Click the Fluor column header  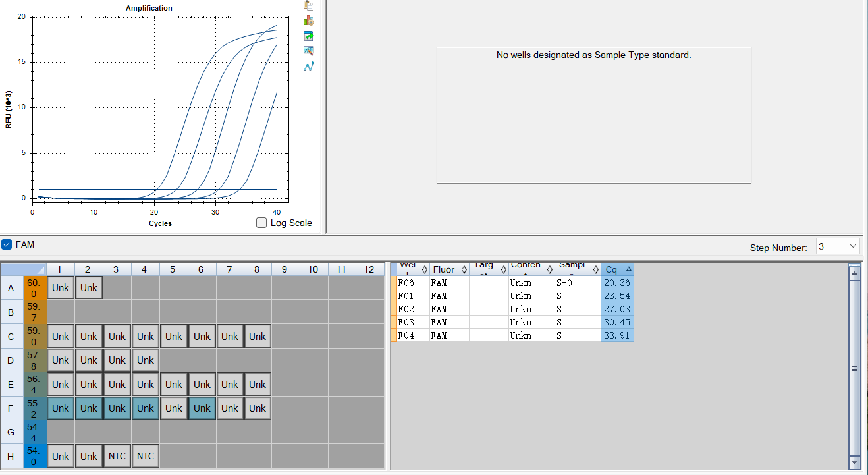pos(449,269)
